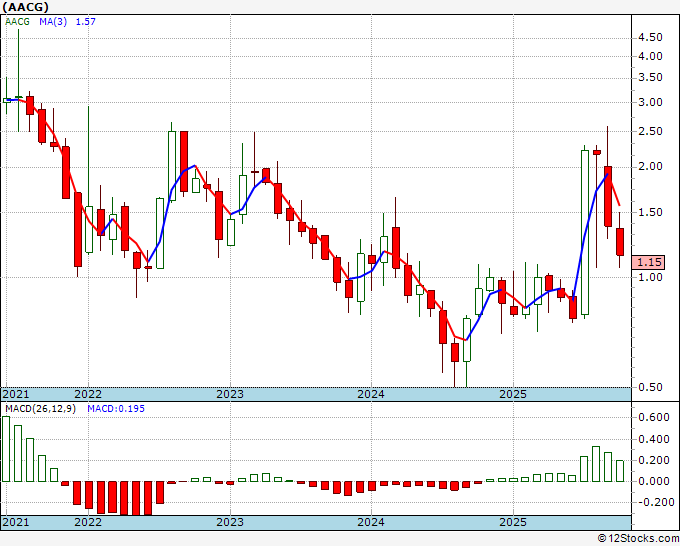This screenshot has width=680, height=546.
Task: Click the MACD(26,12,9) indicator label
Action: [x=40, y=409]
